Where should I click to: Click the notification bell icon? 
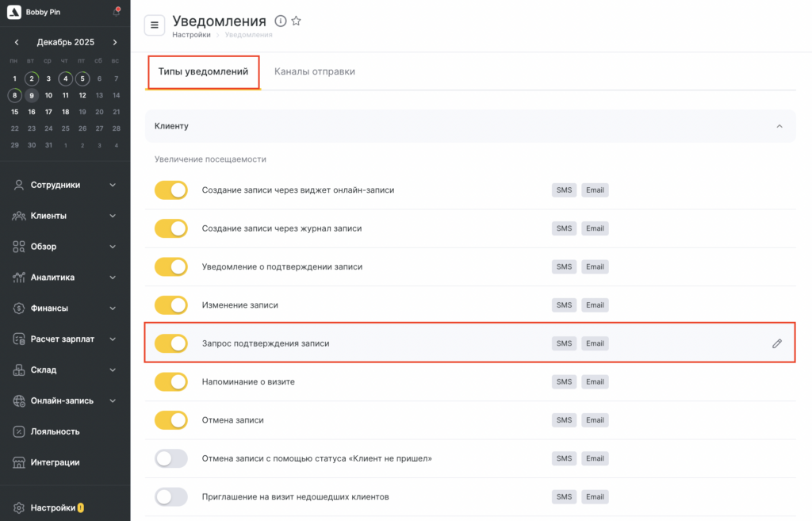[x=117, y=12]
